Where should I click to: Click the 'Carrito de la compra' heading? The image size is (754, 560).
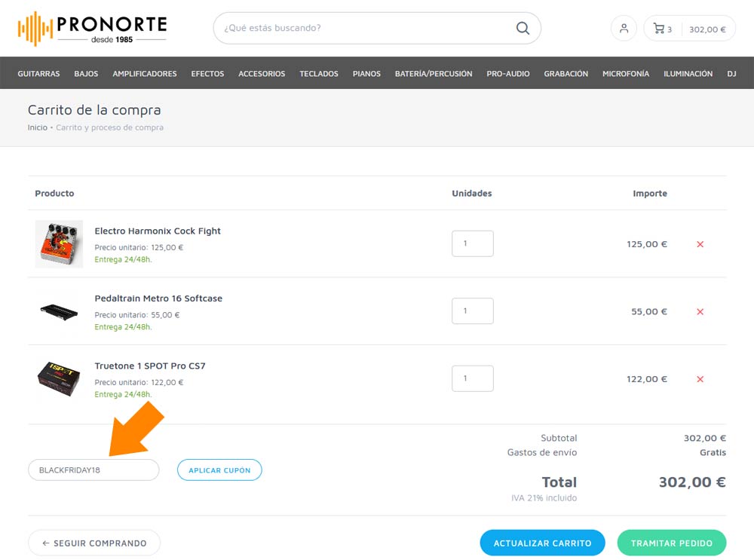coord(94,110)
